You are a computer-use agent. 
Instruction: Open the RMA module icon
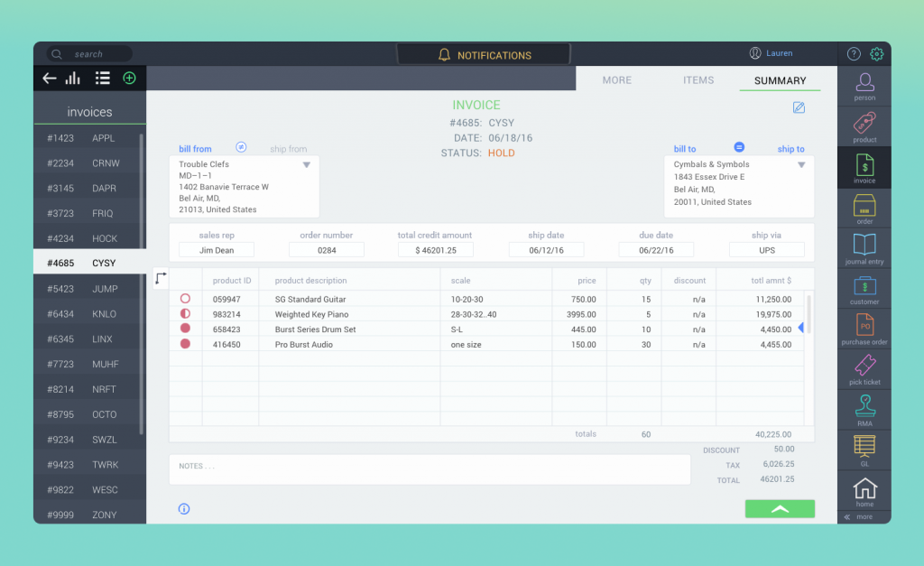click(x=864, y=410)
